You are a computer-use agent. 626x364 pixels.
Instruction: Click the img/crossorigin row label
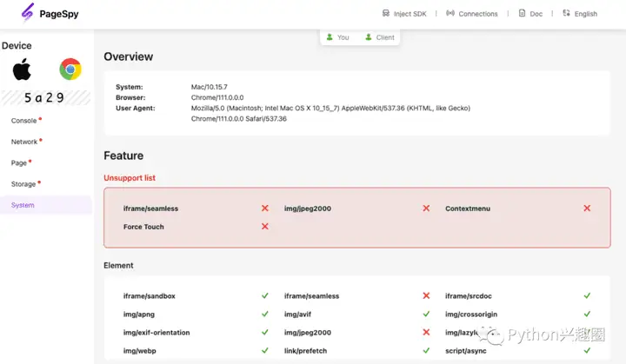(471, 314)
